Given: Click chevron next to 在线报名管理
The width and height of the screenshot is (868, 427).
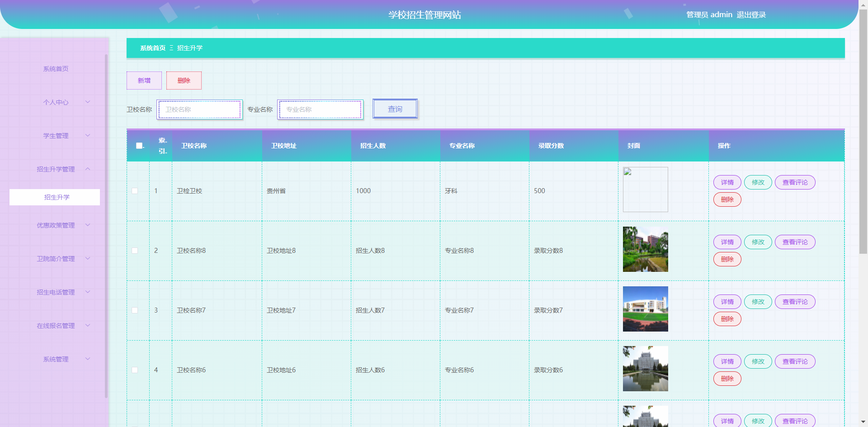Looking at the screenshot, I should coord(88,325).
